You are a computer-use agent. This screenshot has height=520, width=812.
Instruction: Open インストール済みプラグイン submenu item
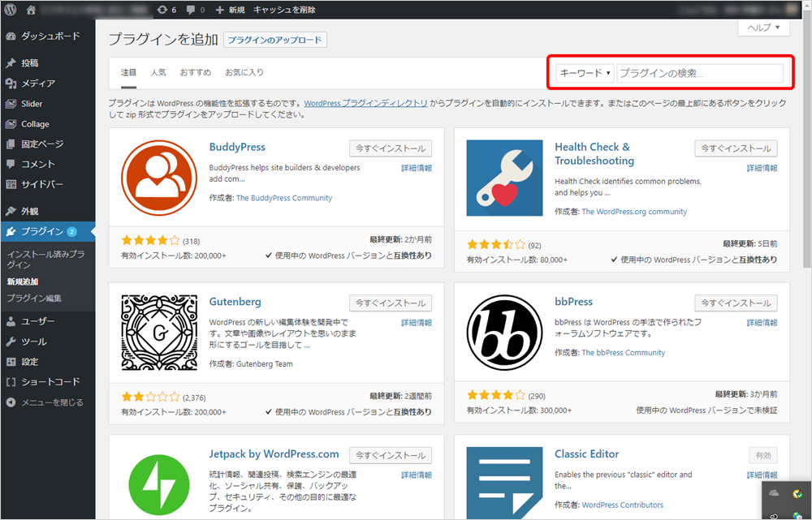45,260
